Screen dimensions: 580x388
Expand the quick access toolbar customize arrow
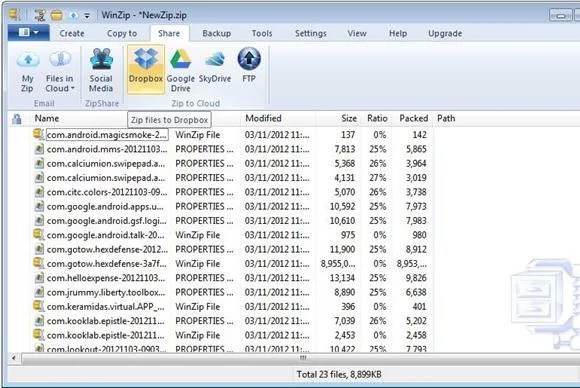(87, 15)
